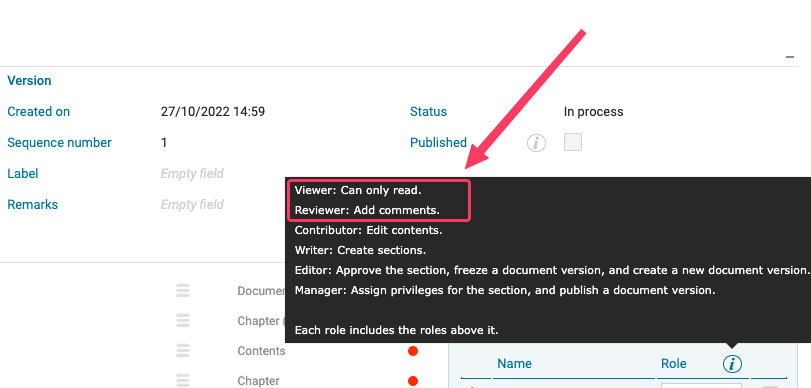Click the empty Remarks field
The height and width of the screenshot is (388, 811).
(x=192, y=204)
